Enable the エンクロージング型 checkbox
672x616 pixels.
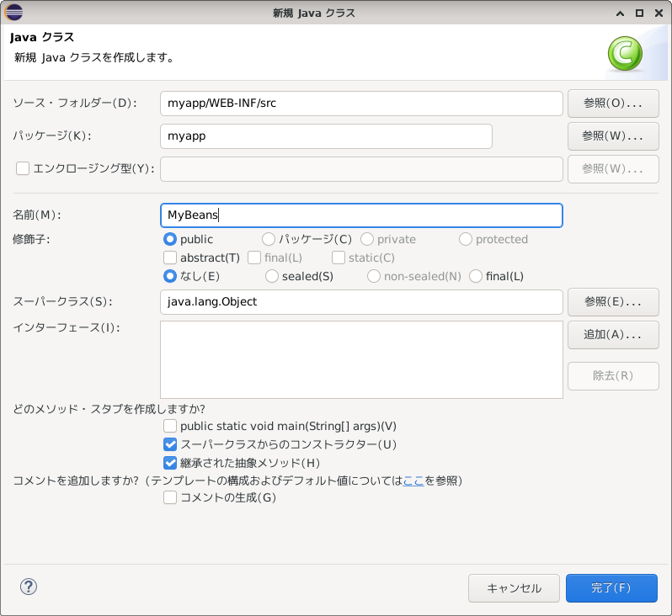click(23, 168)
